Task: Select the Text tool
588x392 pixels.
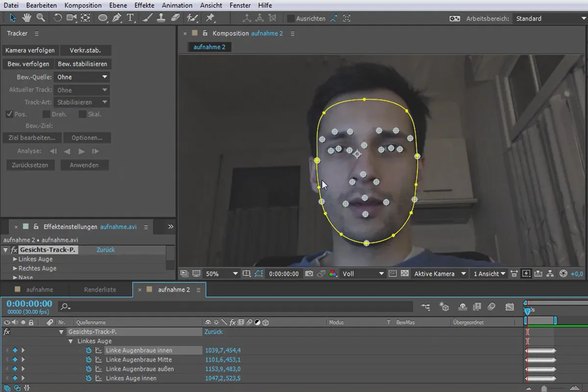Action: click(x=131, y=18)
